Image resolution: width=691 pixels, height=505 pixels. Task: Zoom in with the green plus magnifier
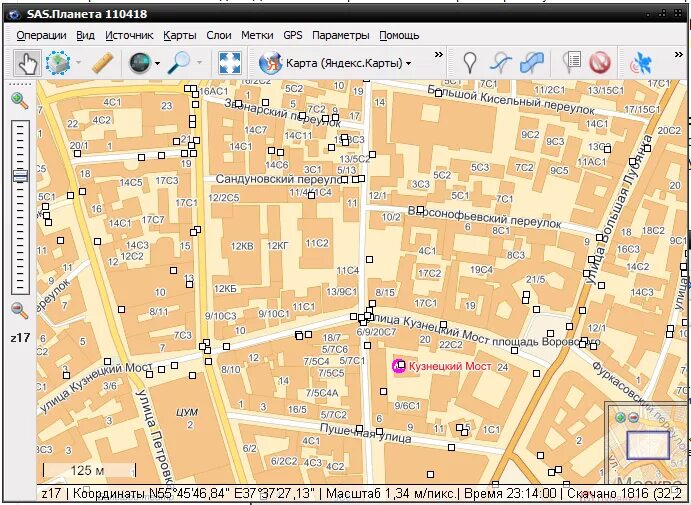[20, 100]
